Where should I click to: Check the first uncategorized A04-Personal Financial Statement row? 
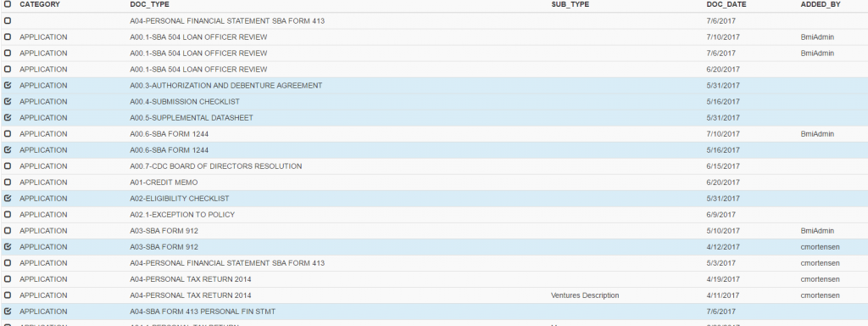(7, 20)
